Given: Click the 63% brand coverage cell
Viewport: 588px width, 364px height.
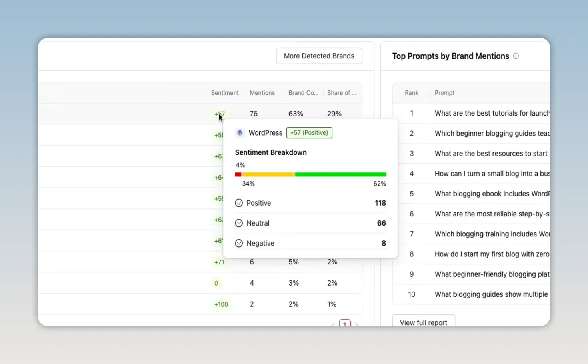Looking at the screenshot, I should [296, 114].
